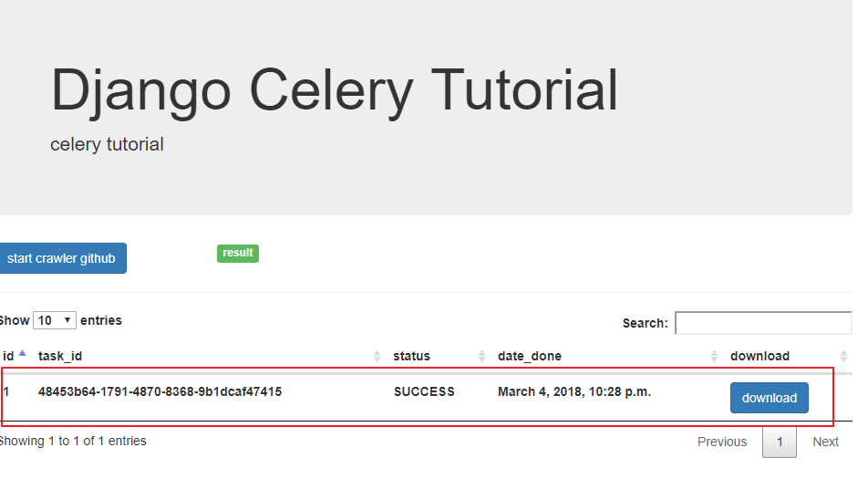Toggle sorting on the status column icon
Image resolution: width=868 pixels, height=479 pixels.
point(482,356)
